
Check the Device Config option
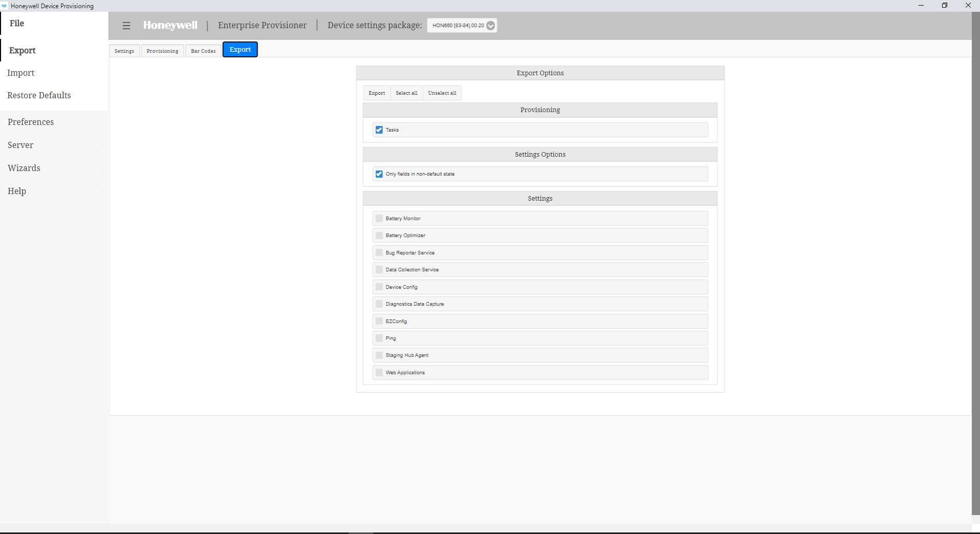379,287
